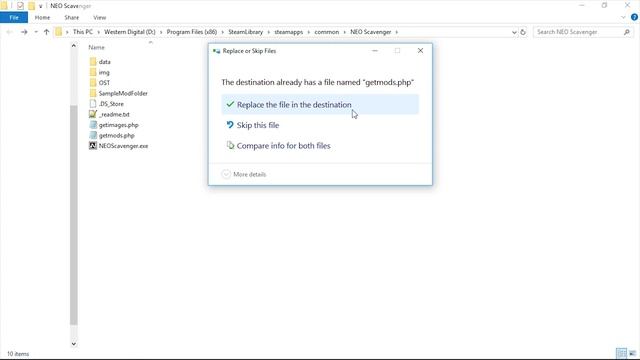The width and height of the screenshot is (640, 360).
Task: Select the getimages.php file
Action: (x=118, y=125)
